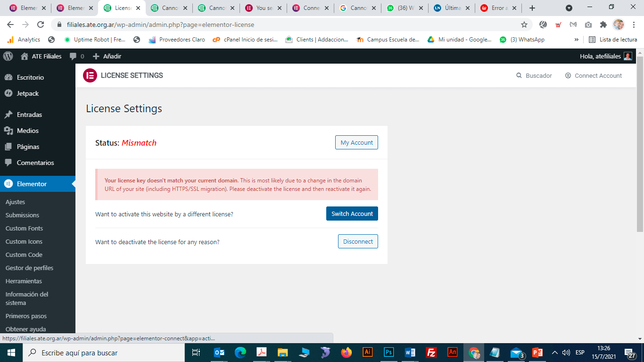Viewport: 644px width, 362px height.
Task: Switch to the 'You se' tab
Action: [263, 8]
